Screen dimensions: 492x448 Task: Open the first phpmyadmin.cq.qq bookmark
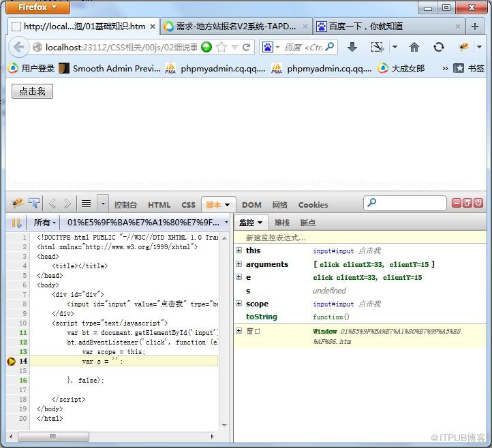point(215,68)
